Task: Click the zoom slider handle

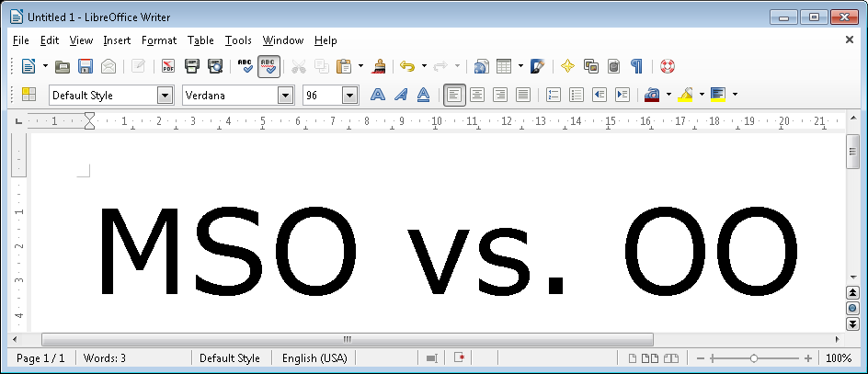Action: (753, 358)
